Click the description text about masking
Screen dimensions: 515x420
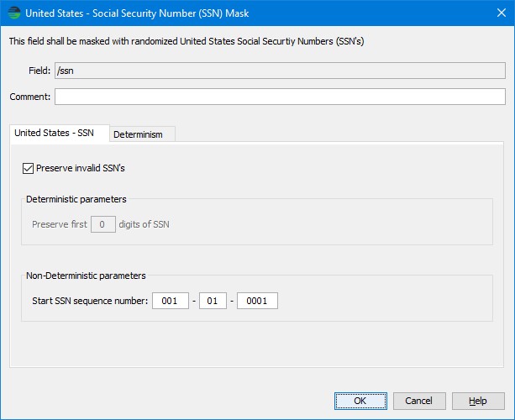(x=187, y=41)
